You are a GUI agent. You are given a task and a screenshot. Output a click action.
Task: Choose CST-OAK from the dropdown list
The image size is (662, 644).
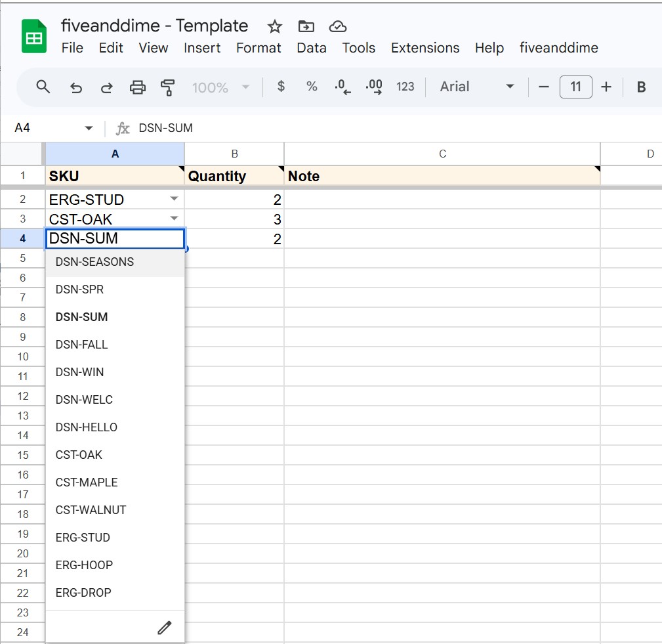(115, 455)
